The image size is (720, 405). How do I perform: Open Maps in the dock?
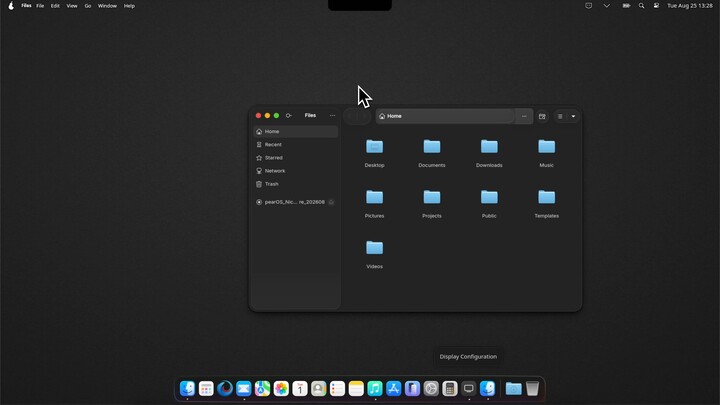262,388
